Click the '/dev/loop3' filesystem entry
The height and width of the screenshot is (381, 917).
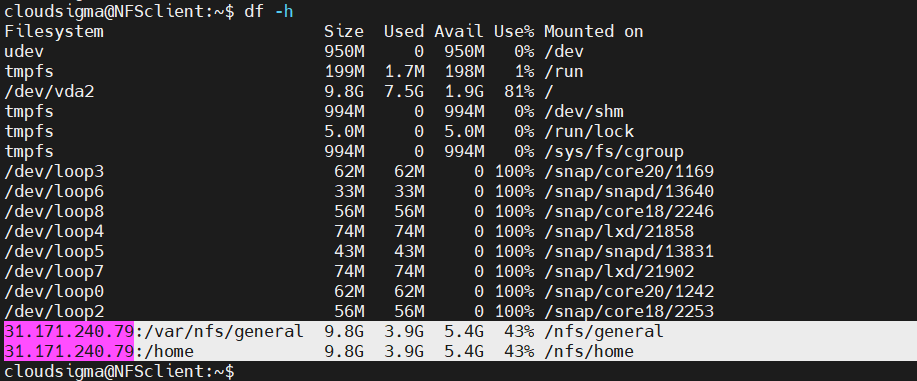[x=54, y=171]
